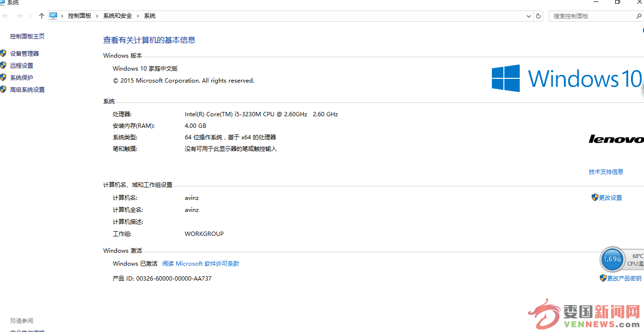Select the 4.00 GB RAM value
The image size is (644, 332).
[x=195, y=125]
